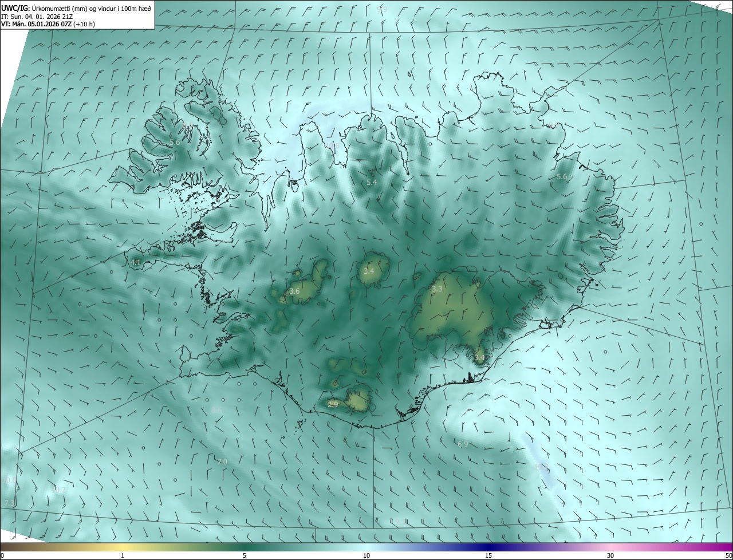Screen dimensions: 733x560
Task: Click the 1 tick on the colour scale
Action: point(123,555)
